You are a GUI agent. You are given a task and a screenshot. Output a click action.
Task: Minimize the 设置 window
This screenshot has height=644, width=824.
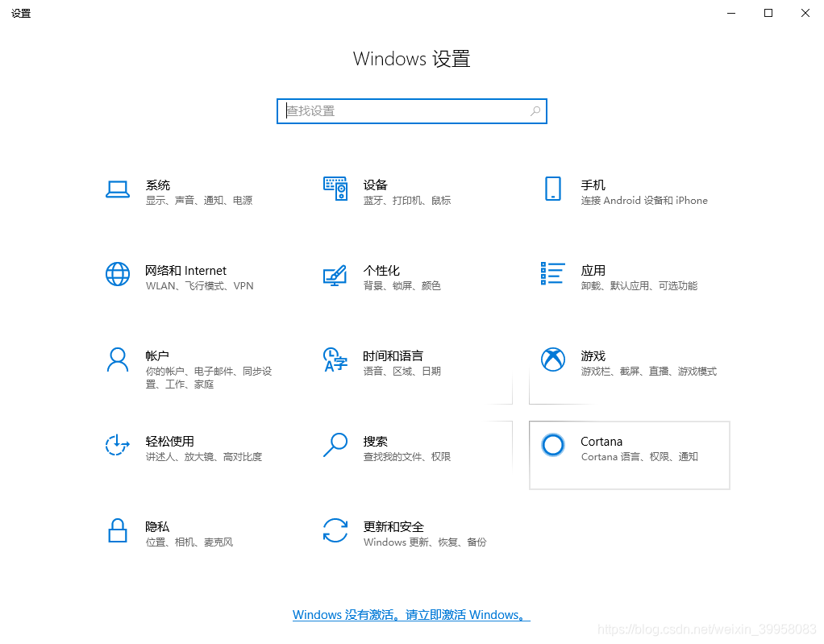pos(731,13)
